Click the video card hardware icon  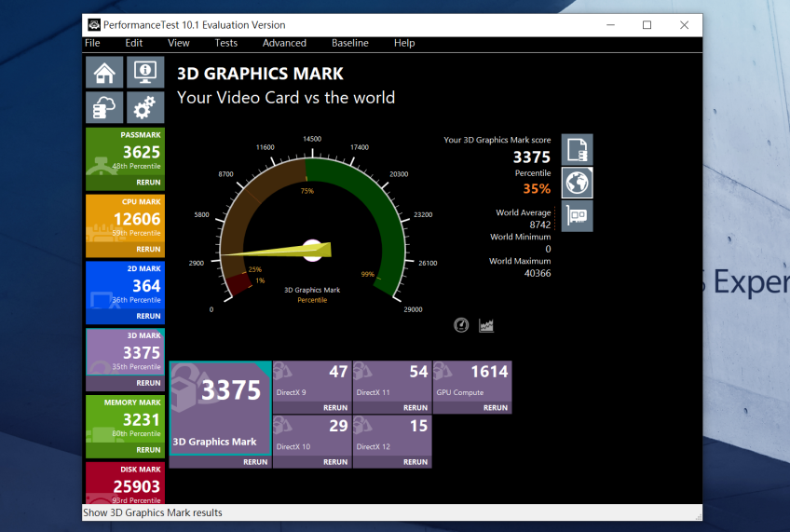pyautogui.click(x=577, y=215)
